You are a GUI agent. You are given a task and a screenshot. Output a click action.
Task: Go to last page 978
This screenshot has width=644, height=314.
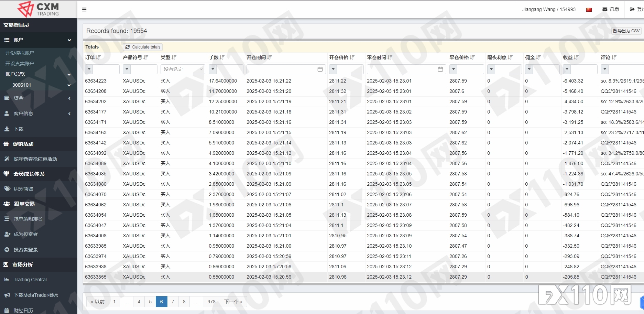pyautogui.click(x=211, y=302)
